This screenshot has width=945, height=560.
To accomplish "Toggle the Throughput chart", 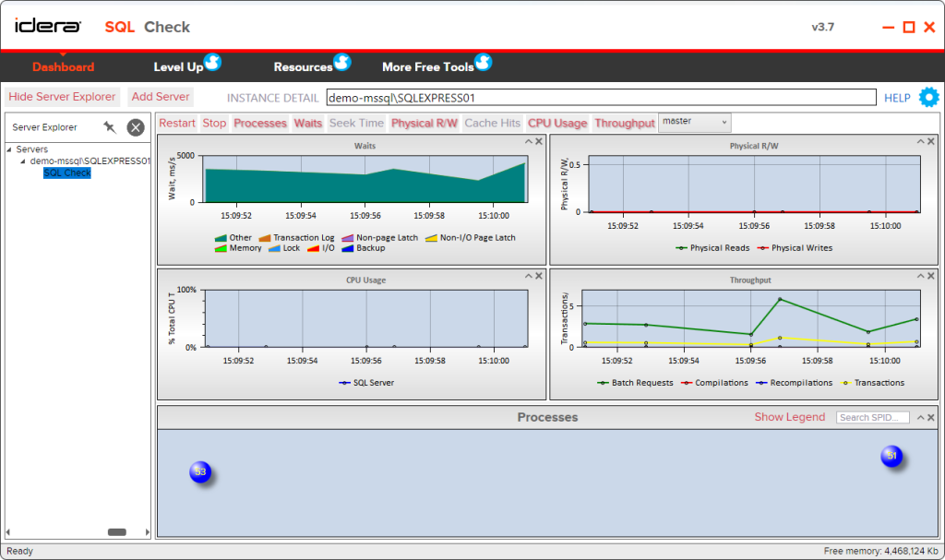I will click(x=625, y=123).
